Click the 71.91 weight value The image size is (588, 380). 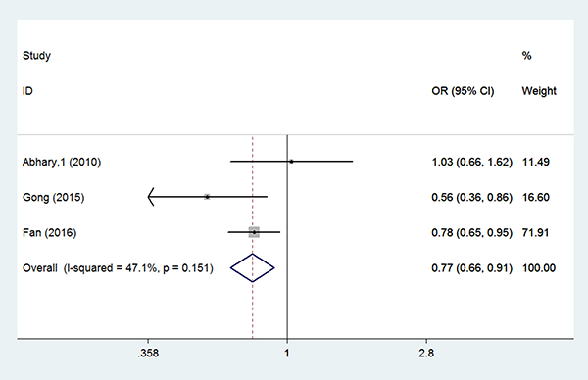click(535, 233)
